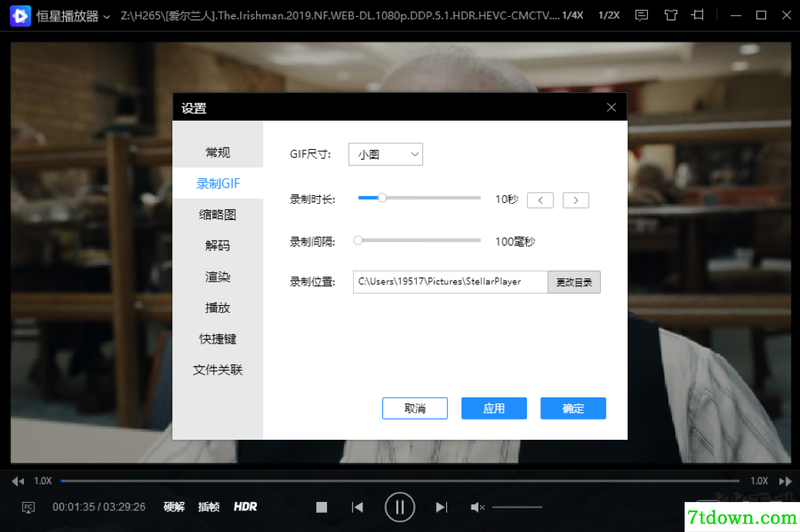Click the volume slider
This screenshot has height=532, width=800.
pos(518,507)
